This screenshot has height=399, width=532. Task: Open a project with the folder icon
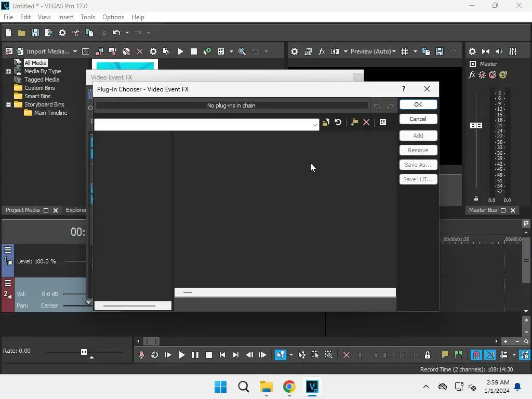(x=22, y=33)
